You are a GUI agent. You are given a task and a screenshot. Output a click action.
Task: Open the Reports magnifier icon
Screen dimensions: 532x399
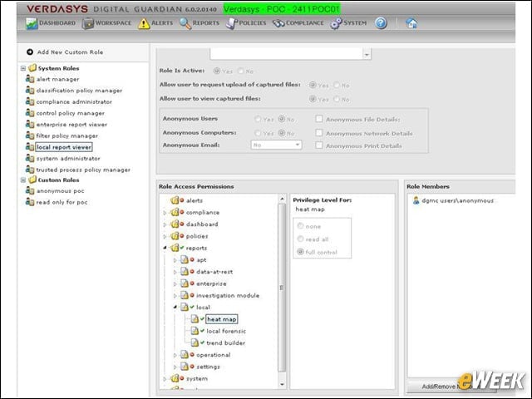[185, 23]
